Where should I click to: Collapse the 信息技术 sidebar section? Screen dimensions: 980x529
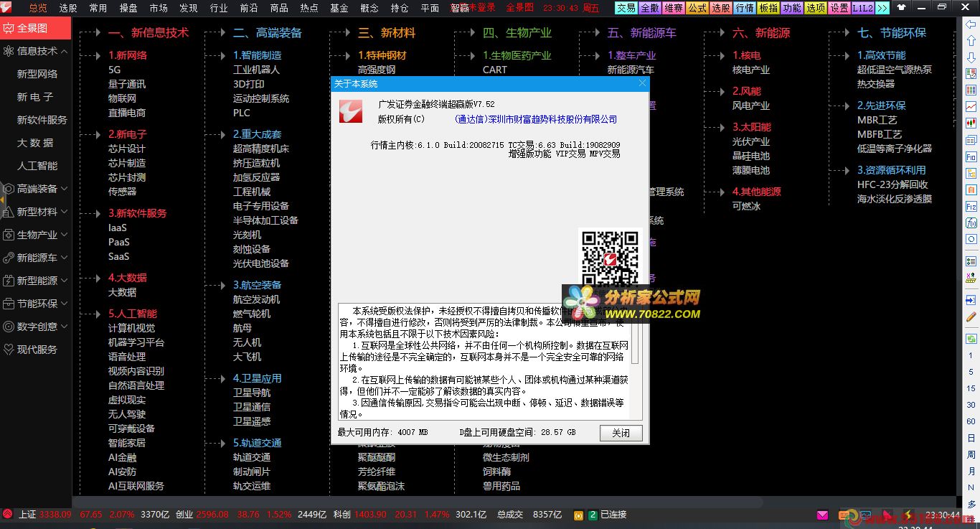(x=65, y=51)
